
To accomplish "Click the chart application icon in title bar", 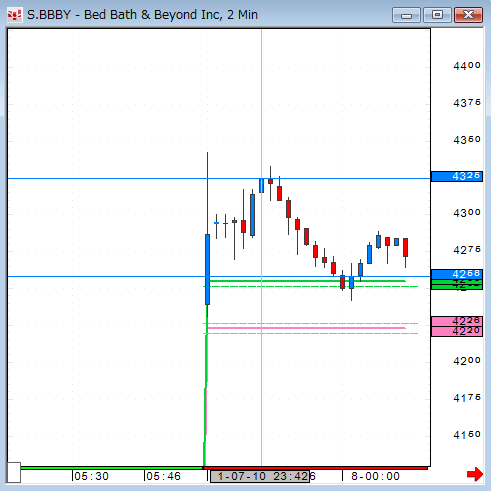I will click(14, 15).
